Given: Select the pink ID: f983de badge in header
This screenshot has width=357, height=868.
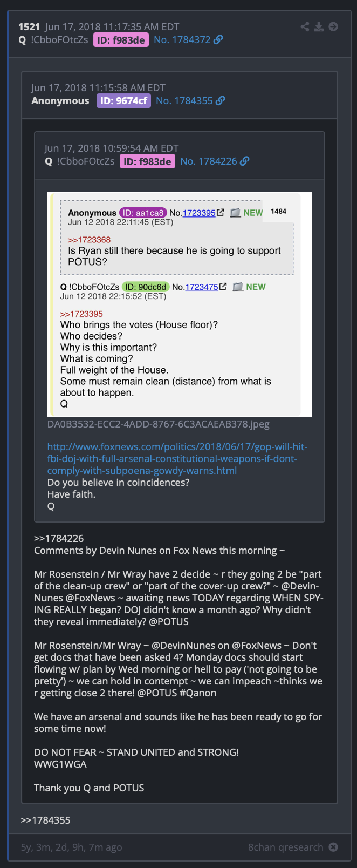Looking at the screenshot, I should pyautogui.click(x=121, y=40).
